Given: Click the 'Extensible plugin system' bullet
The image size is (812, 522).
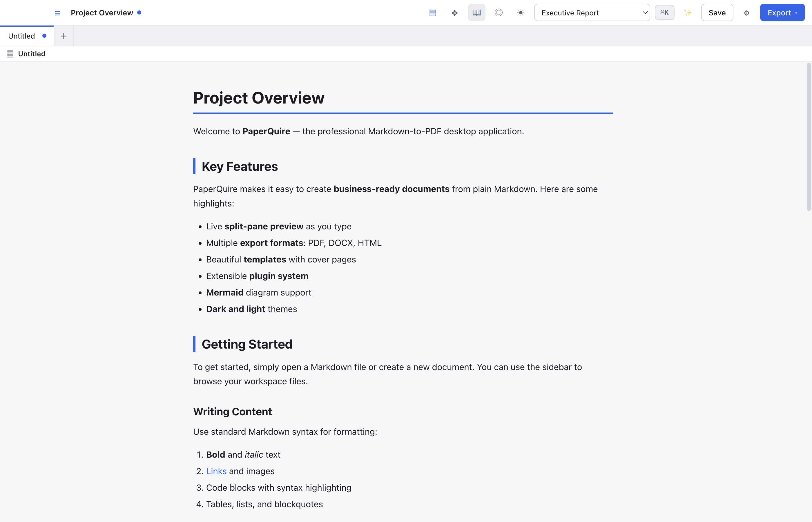Looking at the screenshot, I should [x=257, y=276].
